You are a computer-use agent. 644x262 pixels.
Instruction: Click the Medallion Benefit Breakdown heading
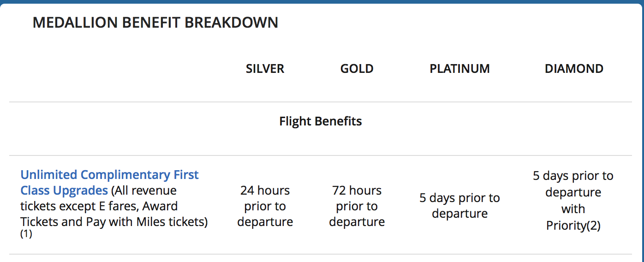point(155,22)
